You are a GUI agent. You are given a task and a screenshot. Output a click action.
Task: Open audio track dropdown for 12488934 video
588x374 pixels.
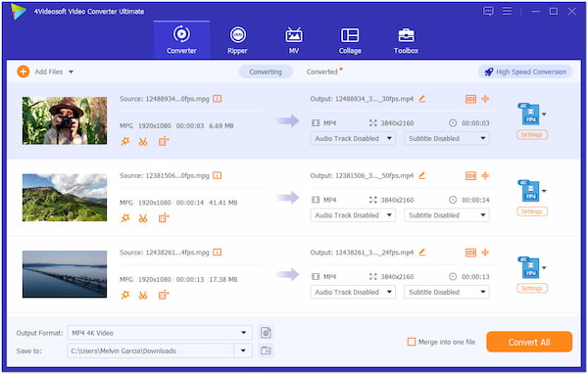[x=353, y=138]
